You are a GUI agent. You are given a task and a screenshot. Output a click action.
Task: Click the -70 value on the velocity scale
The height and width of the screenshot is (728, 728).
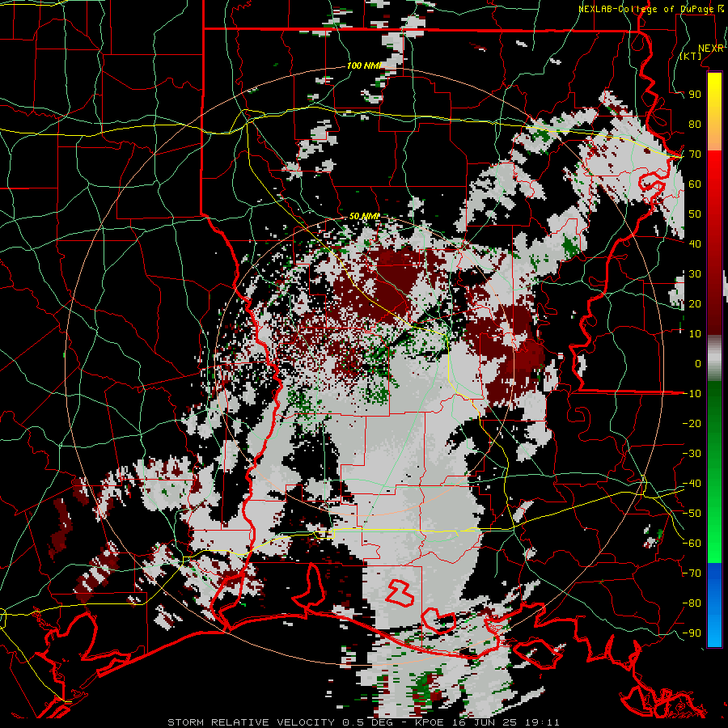[x=692, y=574]
